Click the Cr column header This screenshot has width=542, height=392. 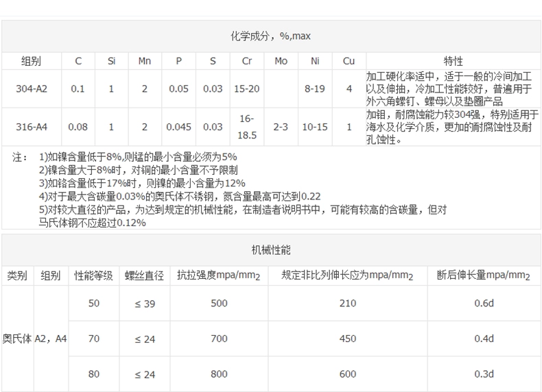(x=247, y=61)
